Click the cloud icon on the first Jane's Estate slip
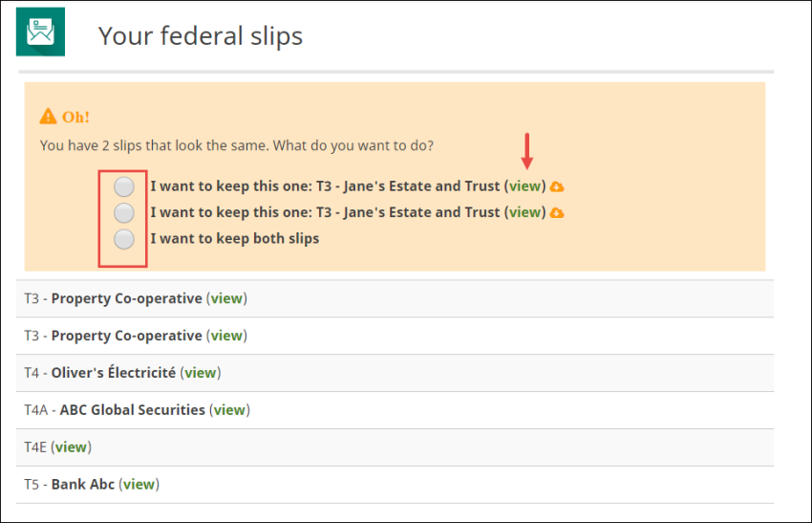 pos(558,186)
